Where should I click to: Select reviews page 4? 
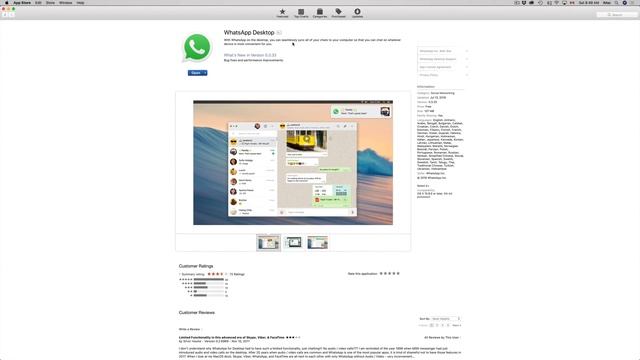pos(448,325)
